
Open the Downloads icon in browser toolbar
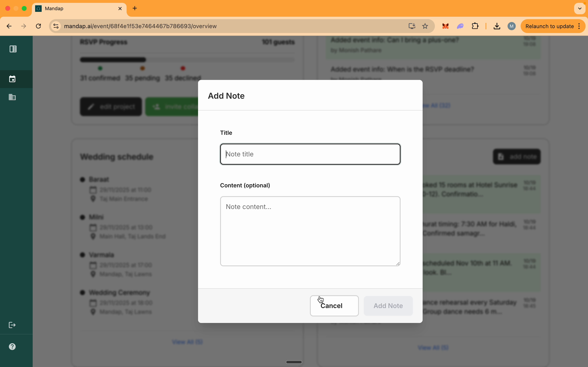click(497, 26)
